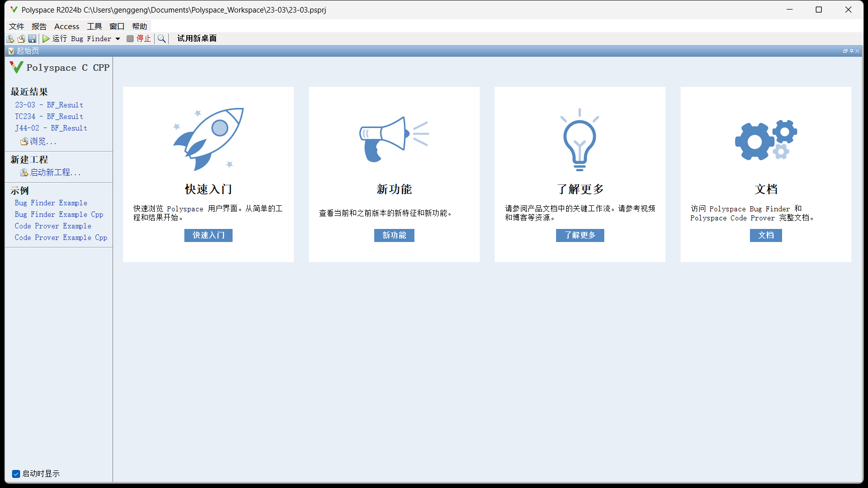Click the 停止 stop button

(139, 39)
